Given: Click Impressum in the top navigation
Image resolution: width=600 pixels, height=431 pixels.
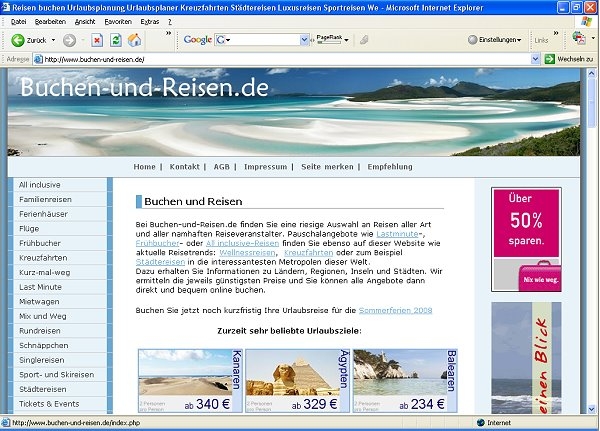Looking at the screenshot, I should pos(265,166).
